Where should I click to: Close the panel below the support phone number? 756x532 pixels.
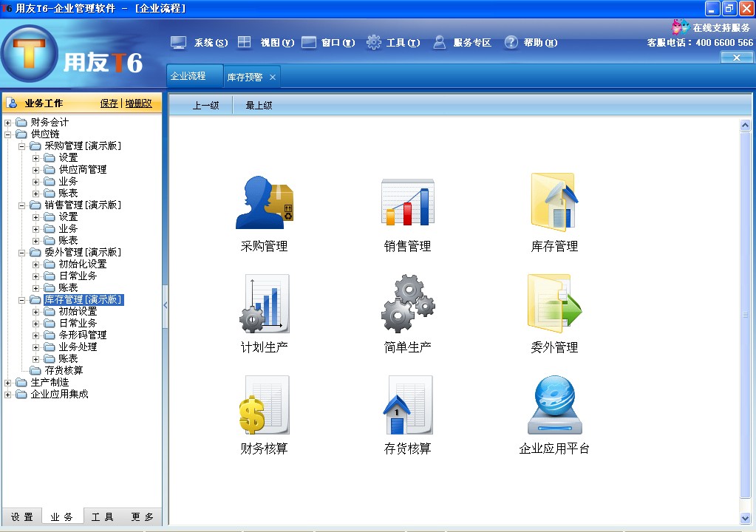[x=737, y=58]
